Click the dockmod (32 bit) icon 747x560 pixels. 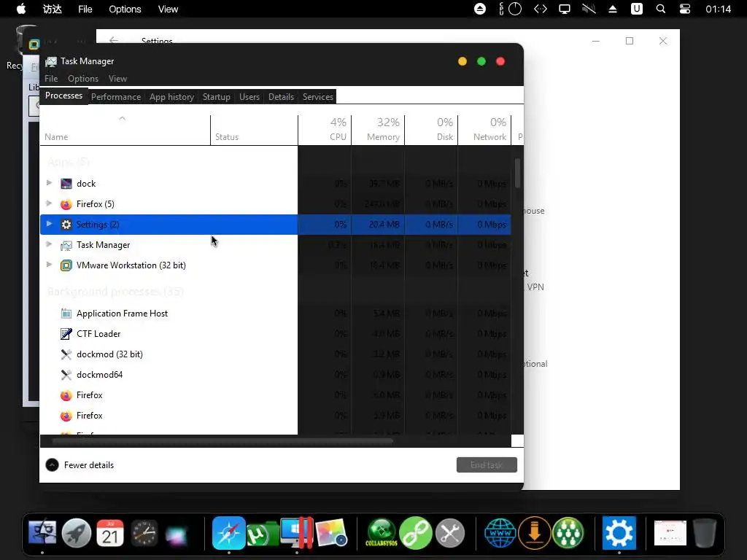[x=66, y=354]
